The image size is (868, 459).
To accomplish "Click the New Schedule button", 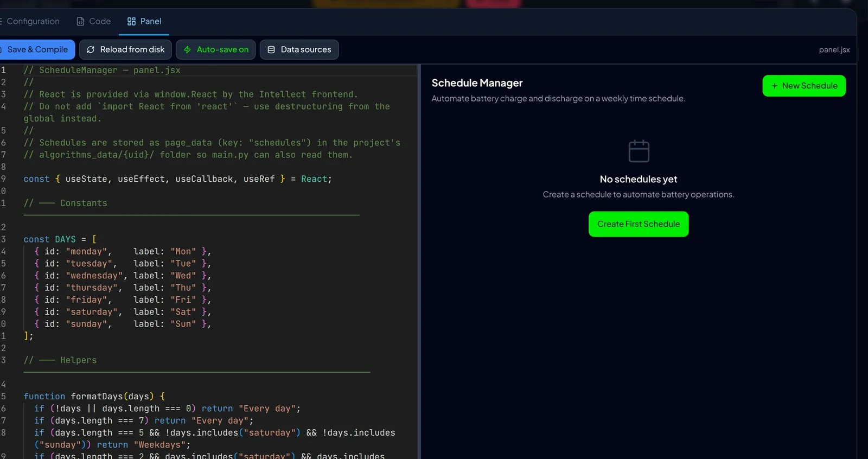I will pos(804,86).
